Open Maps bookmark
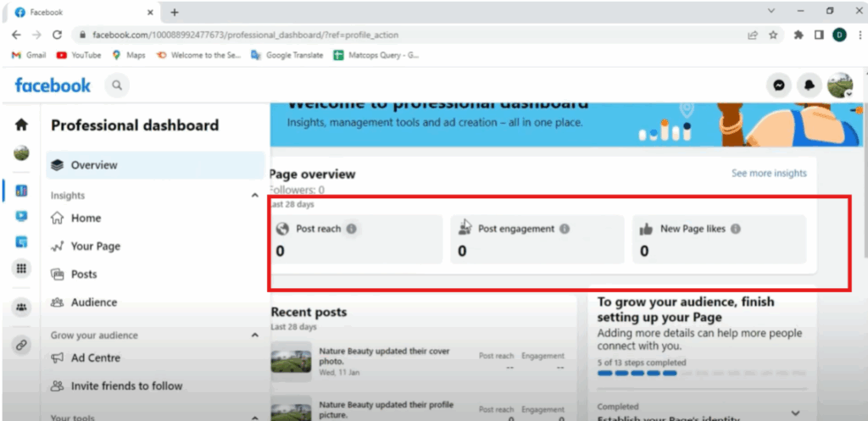The height and width of the screenshot is (421, 868). click(129, 55)
